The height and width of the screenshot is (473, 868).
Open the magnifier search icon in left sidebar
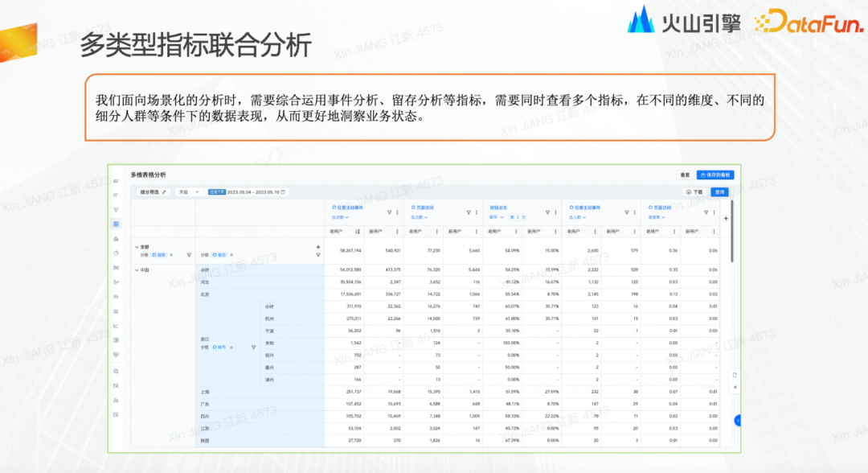click(x=116, y=371)
